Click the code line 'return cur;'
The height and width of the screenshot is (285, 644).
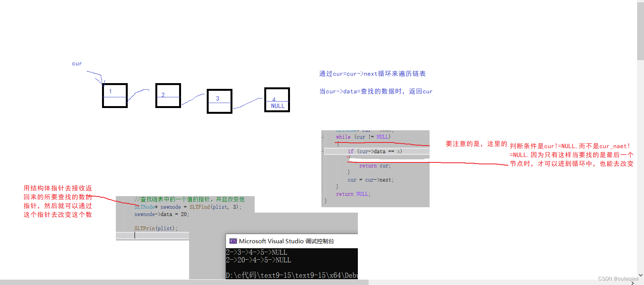pos(375,165)
